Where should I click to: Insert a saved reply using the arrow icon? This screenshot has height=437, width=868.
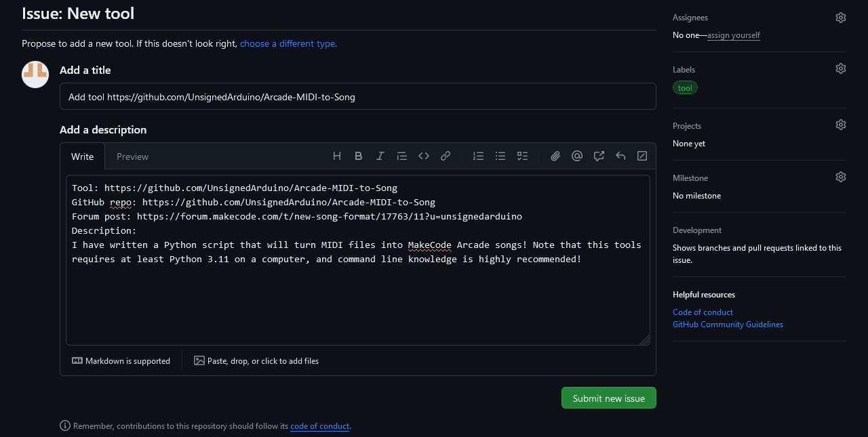[x=620, y=156]
